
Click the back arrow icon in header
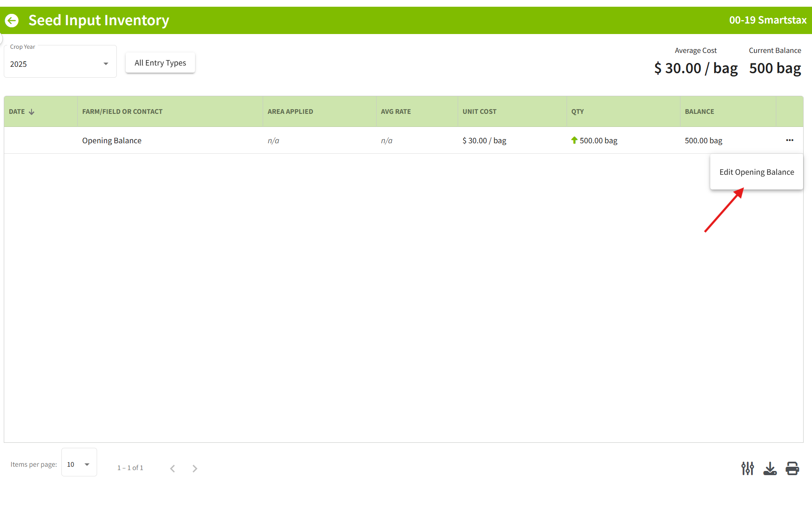point(12,20)
